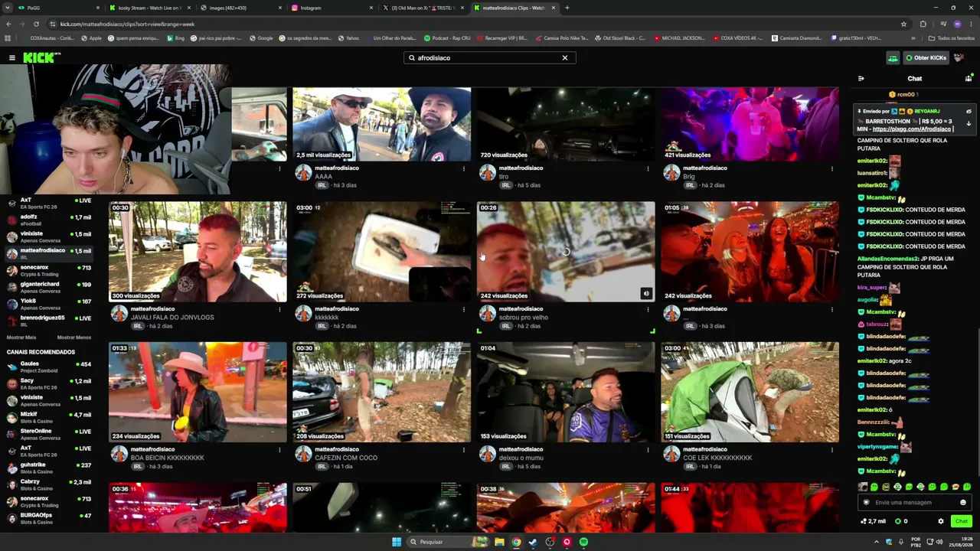The image size is (980, 551).
Task: Click the browser address bar URL
Action: 127,24
